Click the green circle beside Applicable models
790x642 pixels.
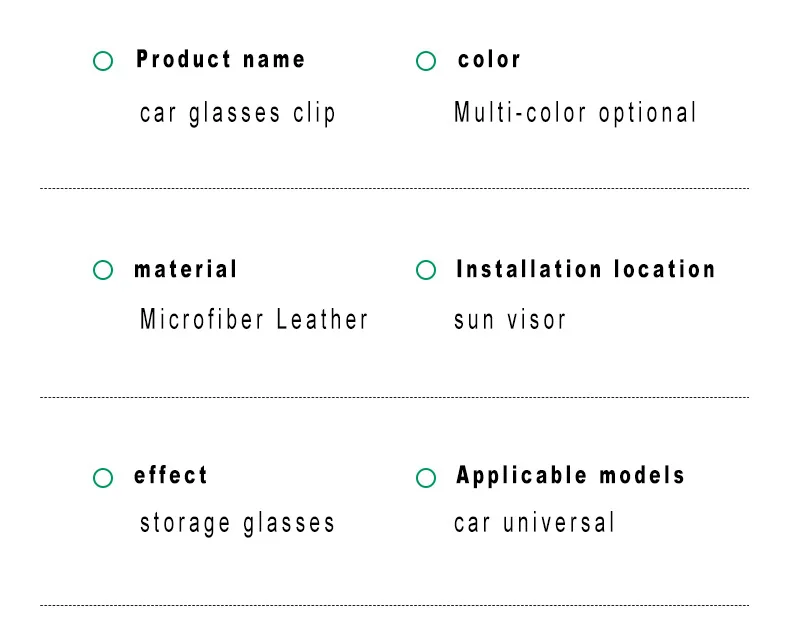[x=426, y=478]
